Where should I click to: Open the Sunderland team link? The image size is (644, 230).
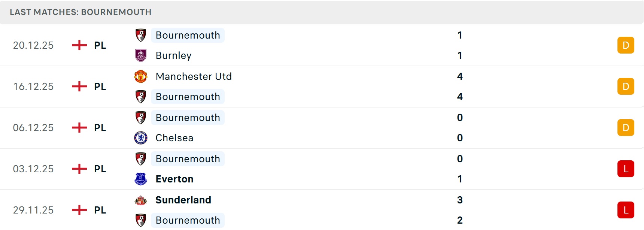(183, 200)
